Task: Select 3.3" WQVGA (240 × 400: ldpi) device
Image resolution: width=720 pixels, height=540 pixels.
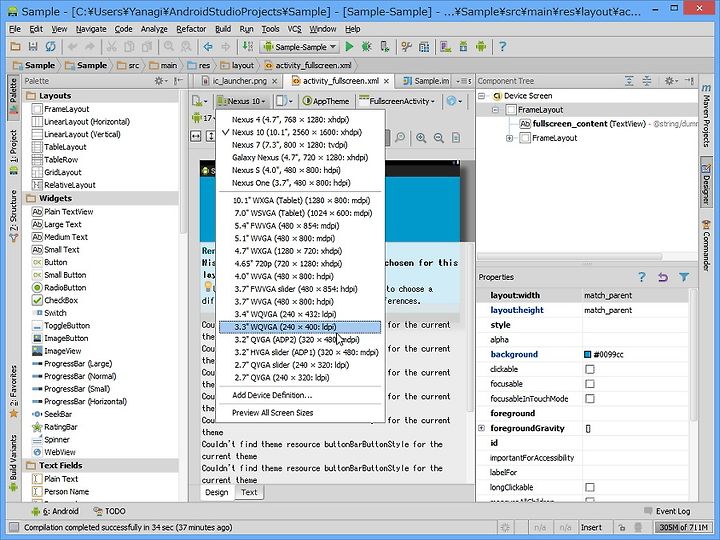Action: pyautogui.click(x=300, y=327)
